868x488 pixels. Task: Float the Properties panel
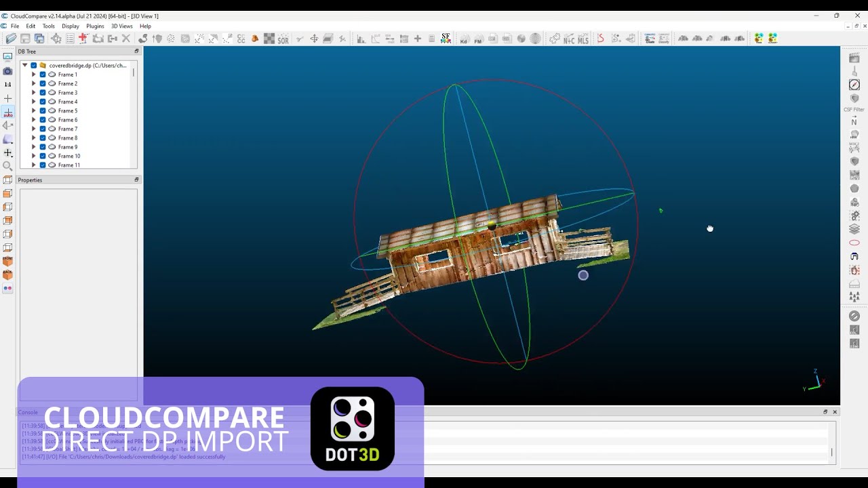click(x=136, y=180)
